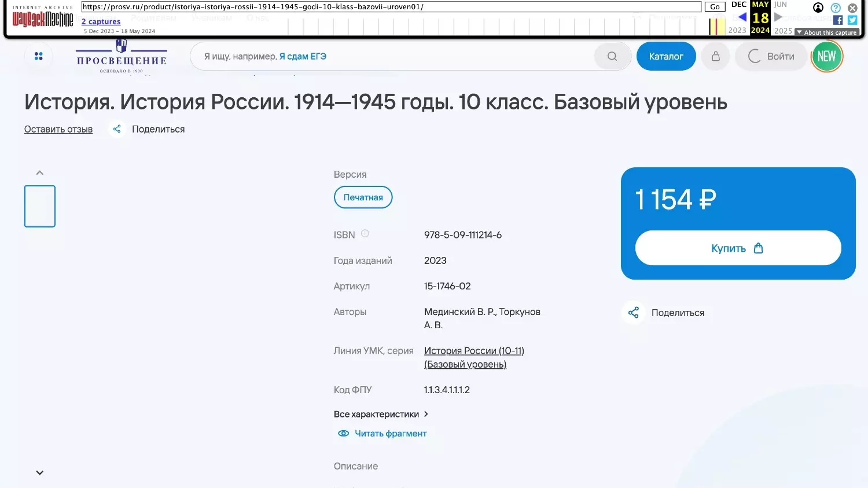Viewport: 868px width, 488px height.
Task: Click ФПУ code 1.1.3.4.1.1.1.2
Action: [x=447, y=390]
